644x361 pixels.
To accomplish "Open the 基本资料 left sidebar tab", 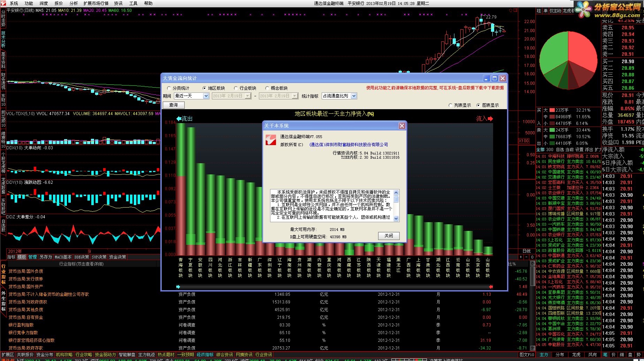I will (3, 60).
